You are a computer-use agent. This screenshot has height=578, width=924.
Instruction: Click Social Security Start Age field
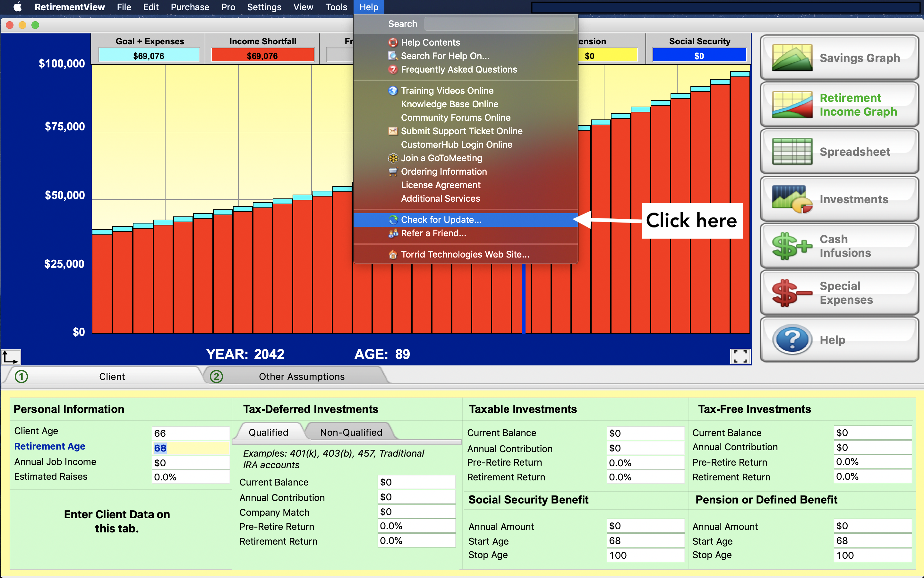coord(645,540)
